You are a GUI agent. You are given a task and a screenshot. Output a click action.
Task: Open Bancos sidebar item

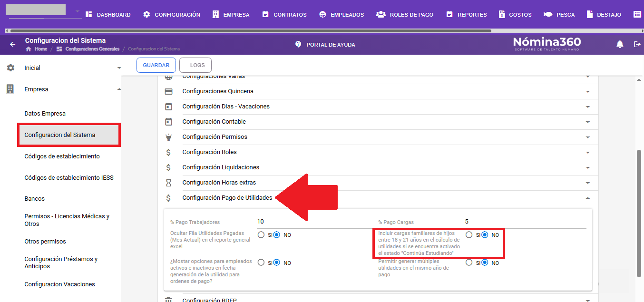tap(35, 199)
